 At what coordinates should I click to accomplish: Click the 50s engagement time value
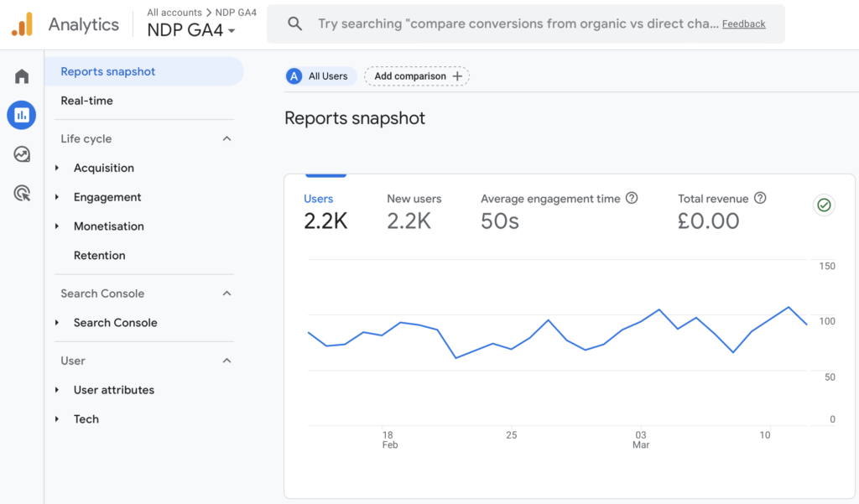coord(500,221)
